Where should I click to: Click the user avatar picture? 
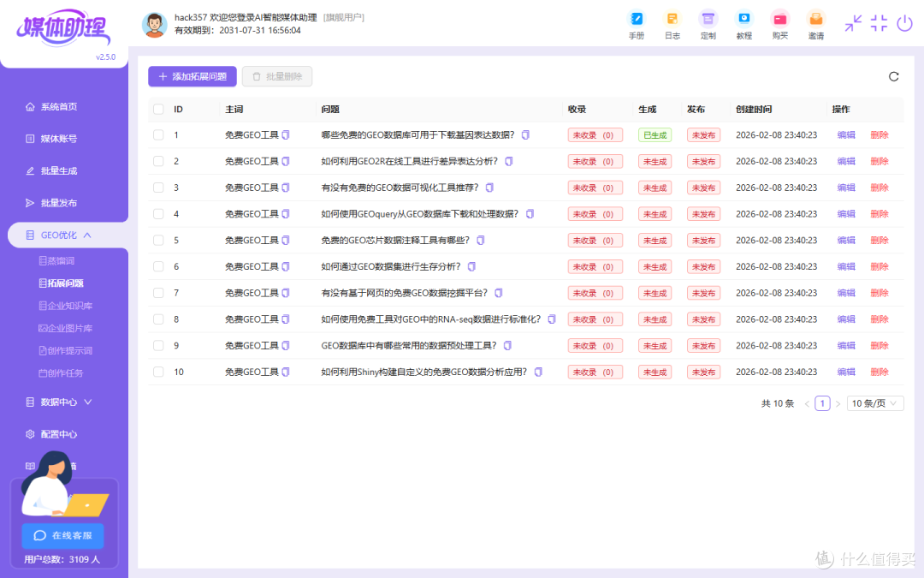click(154, 25)
